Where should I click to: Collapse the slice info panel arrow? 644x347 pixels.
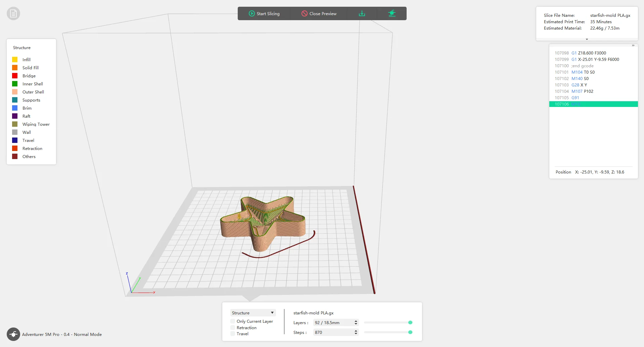pyautogui.click(x=587, y=39)
